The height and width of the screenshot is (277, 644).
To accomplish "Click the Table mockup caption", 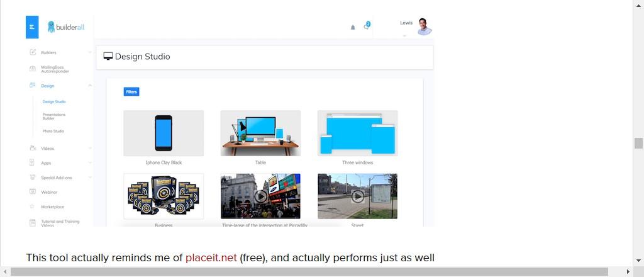I will click(260, 163).
